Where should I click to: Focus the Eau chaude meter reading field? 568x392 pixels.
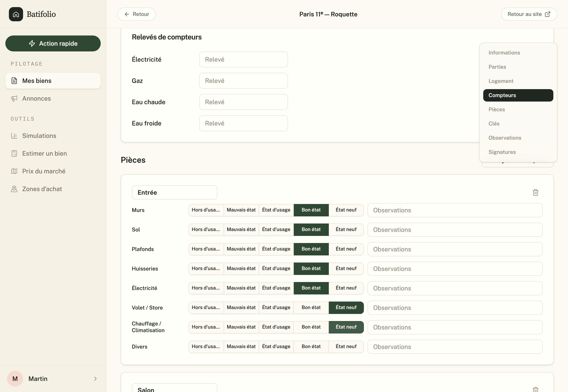coord(244,102)
